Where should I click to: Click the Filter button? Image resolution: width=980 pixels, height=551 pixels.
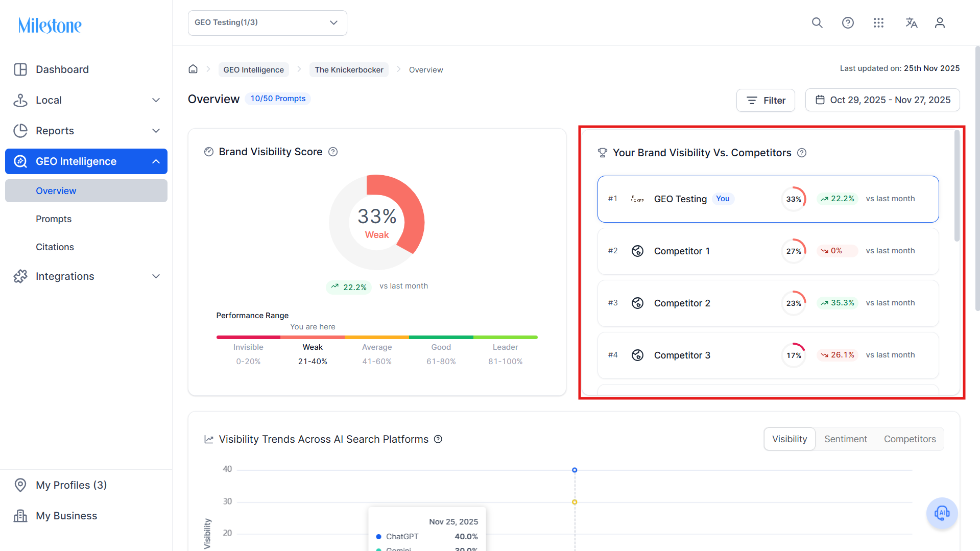[766, 100]
